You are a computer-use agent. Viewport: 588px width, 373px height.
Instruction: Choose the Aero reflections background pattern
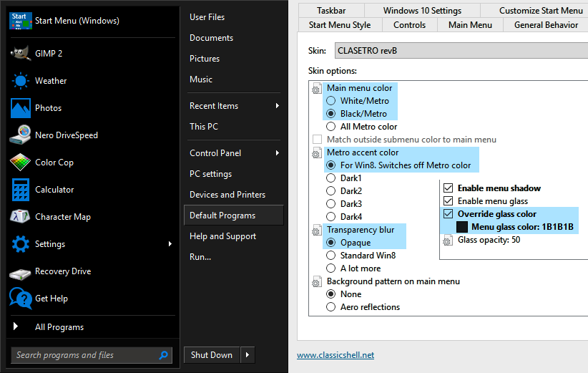[x=331, y=307]
